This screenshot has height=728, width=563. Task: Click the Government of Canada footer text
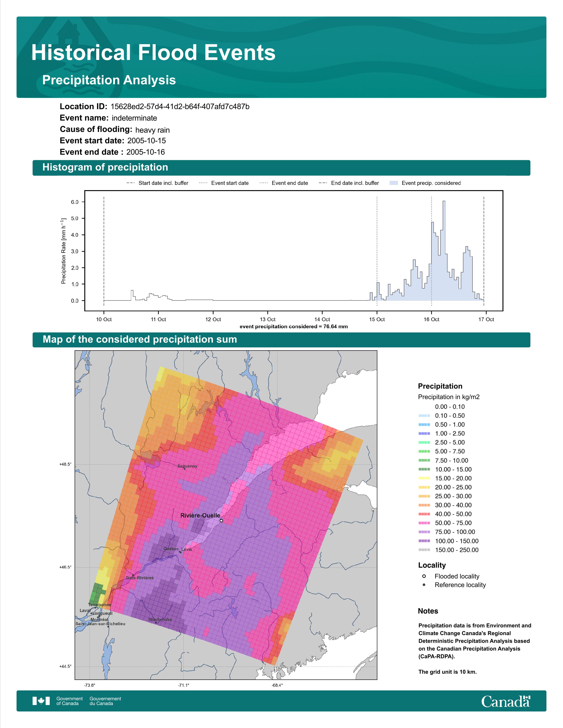(x=70, y=701)
